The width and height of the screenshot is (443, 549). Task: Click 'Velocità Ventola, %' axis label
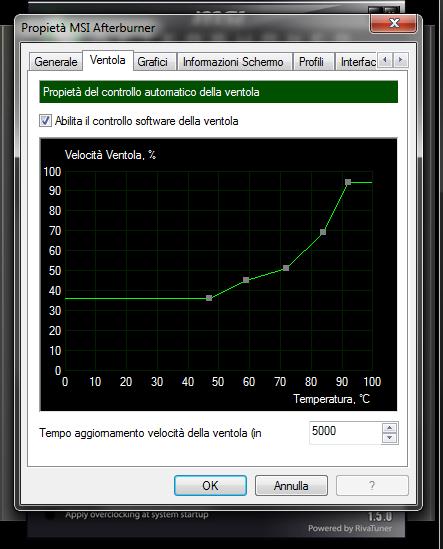110,155
